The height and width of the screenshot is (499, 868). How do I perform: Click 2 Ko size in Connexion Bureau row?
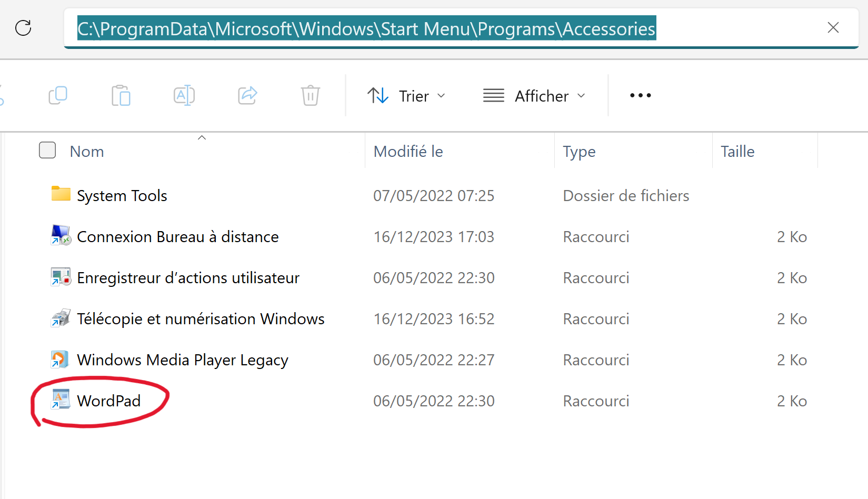(x=792, y=237)
